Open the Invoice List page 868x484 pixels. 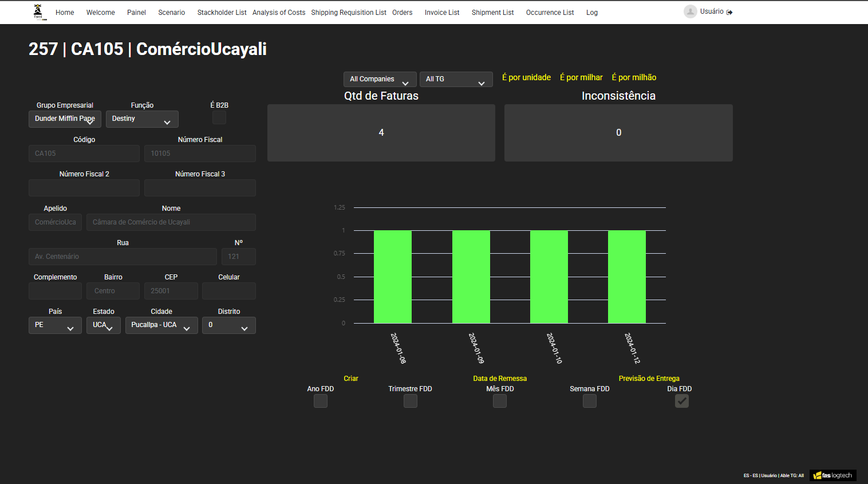point(441,12)
